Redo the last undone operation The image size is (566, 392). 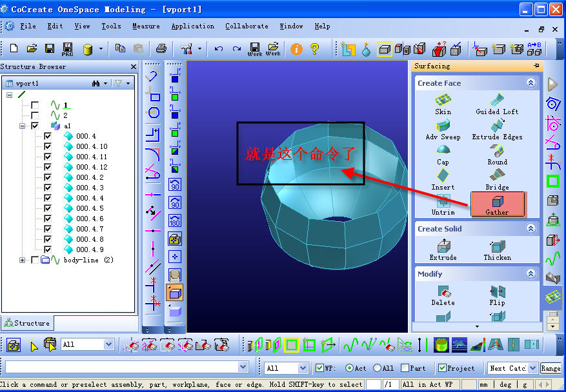[x=236, y=48]
